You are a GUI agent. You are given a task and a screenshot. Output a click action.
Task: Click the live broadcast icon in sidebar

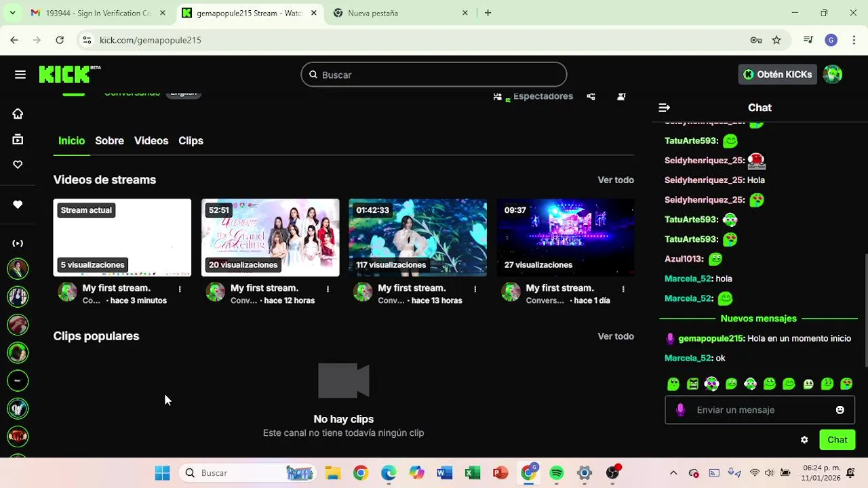click(x=18, y=243)
